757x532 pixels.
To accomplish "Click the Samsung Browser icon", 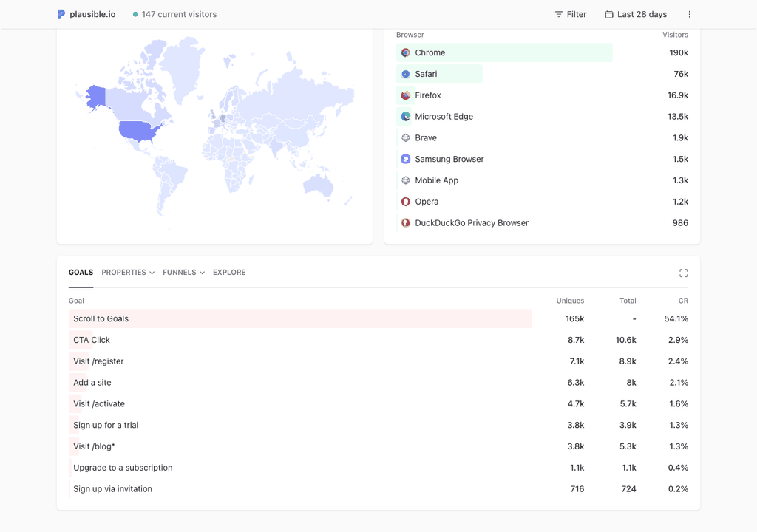I will [406, 159].
